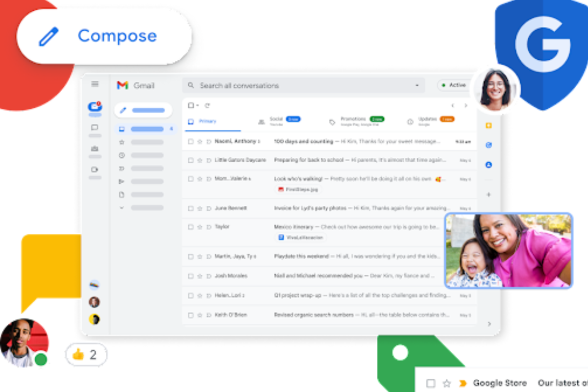Go to newer messages arrow
This screenshot has height=392, width=588.
tap(453, 105)
